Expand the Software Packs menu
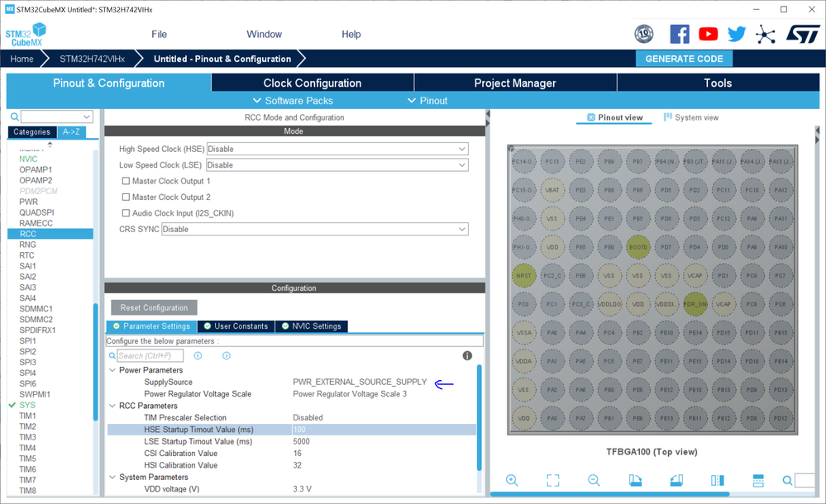 [293, 101]
